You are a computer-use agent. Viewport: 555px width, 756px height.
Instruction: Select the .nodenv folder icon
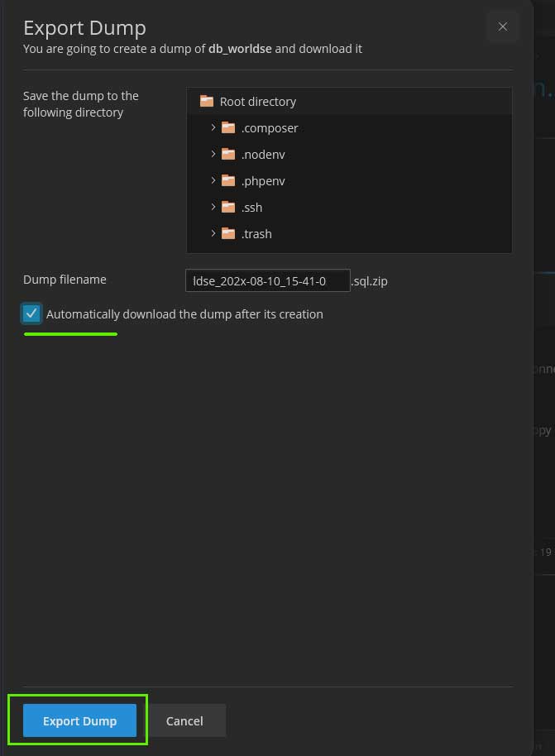[227, 155]
